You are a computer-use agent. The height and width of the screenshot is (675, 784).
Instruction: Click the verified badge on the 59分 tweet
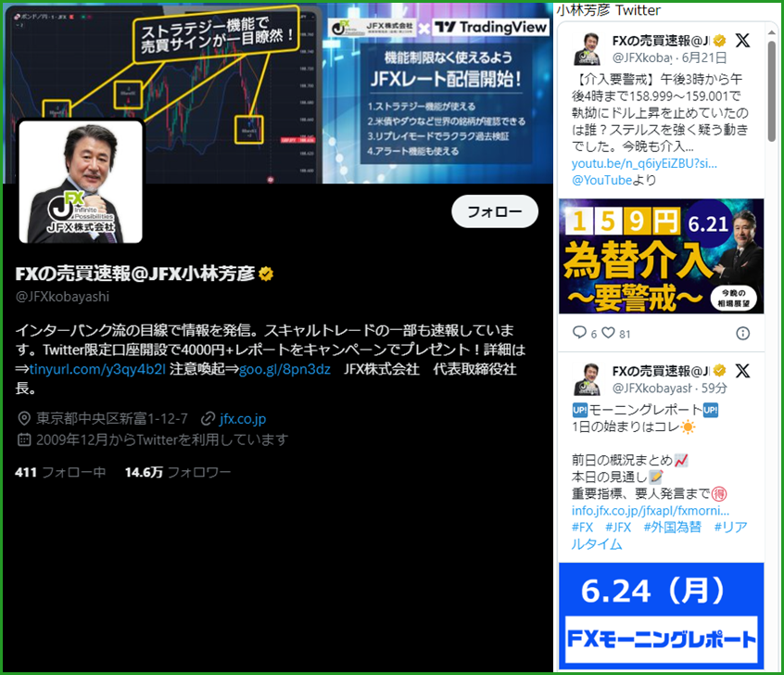pos(719,371)
